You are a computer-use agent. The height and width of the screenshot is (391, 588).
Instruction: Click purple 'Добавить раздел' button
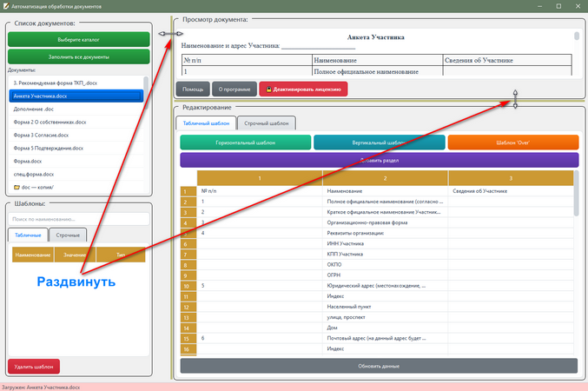(x=380, y=160)
